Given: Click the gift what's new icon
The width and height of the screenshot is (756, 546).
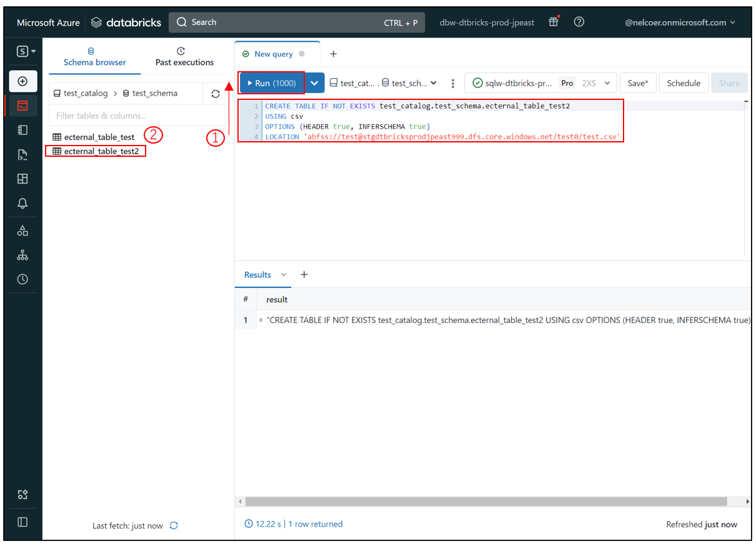Looking at the screenshot, I should pos(554,22).
